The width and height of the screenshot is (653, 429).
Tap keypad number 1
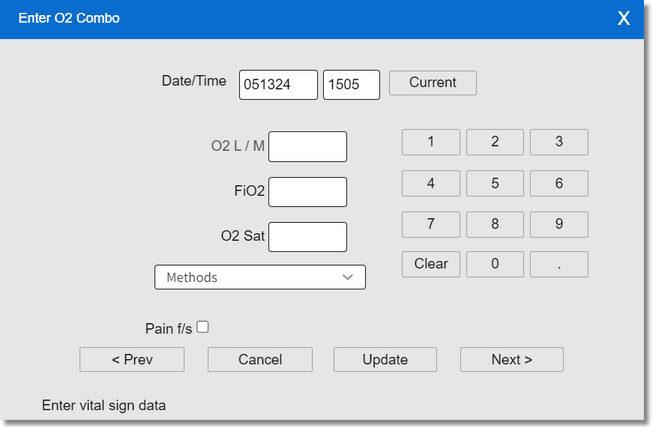click(431, 142)
